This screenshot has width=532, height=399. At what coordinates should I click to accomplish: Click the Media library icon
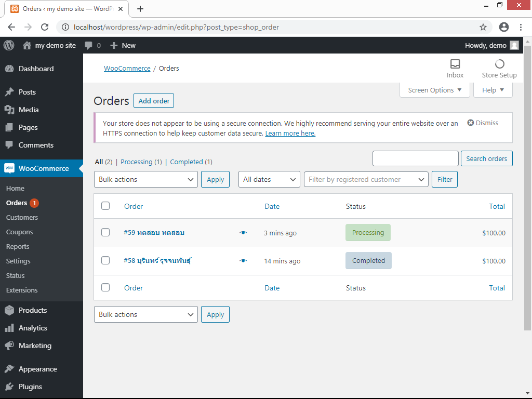click(x=9, y=110)
